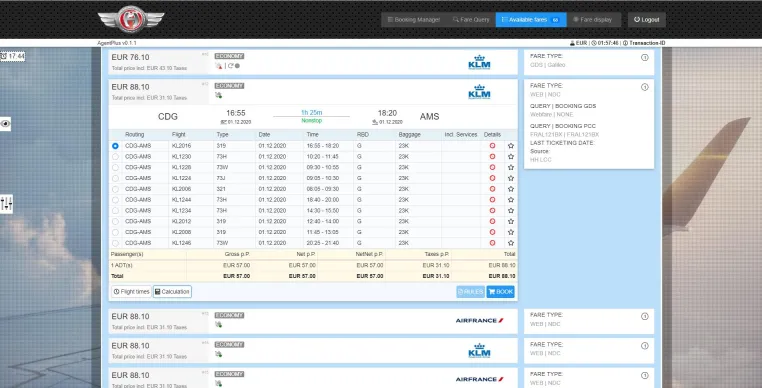This screenshot has height=388, width=762.
Task: Open the Booking Manager tab
Action: coord(414,20)
